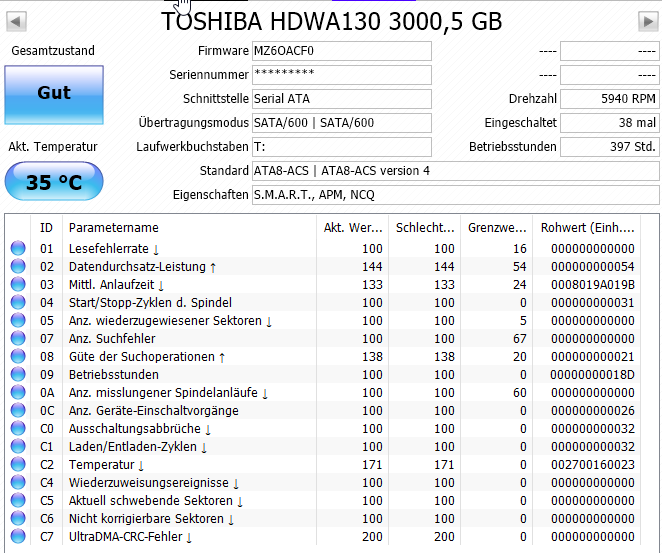Image resolution: width=662 pixels, height=553 pixels.
Task: Click status circle of Temperatur C2 row
Action: (18, 464)
